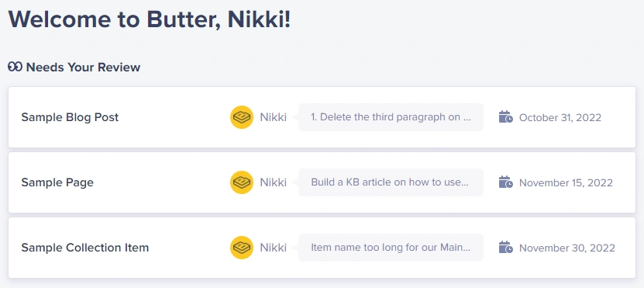Select the 'Item name too long' comment bubble
Viewport: 644px width, 288px height.
pos(391,248)
